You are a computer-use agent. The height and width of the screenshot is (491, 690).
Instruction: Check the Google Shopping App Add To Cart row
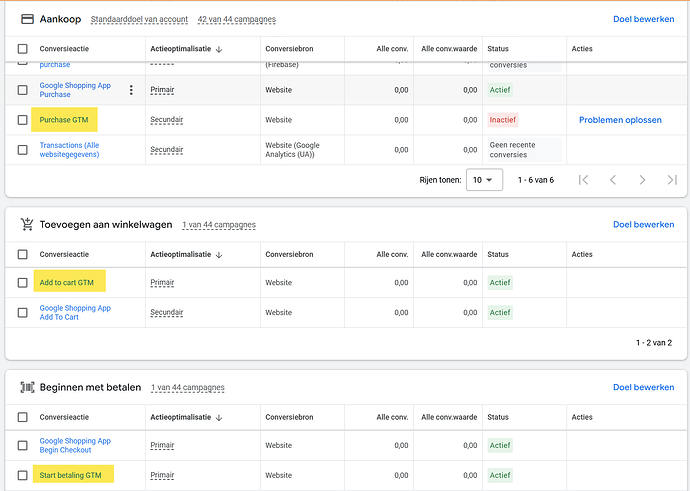click(x=22, y=312)
